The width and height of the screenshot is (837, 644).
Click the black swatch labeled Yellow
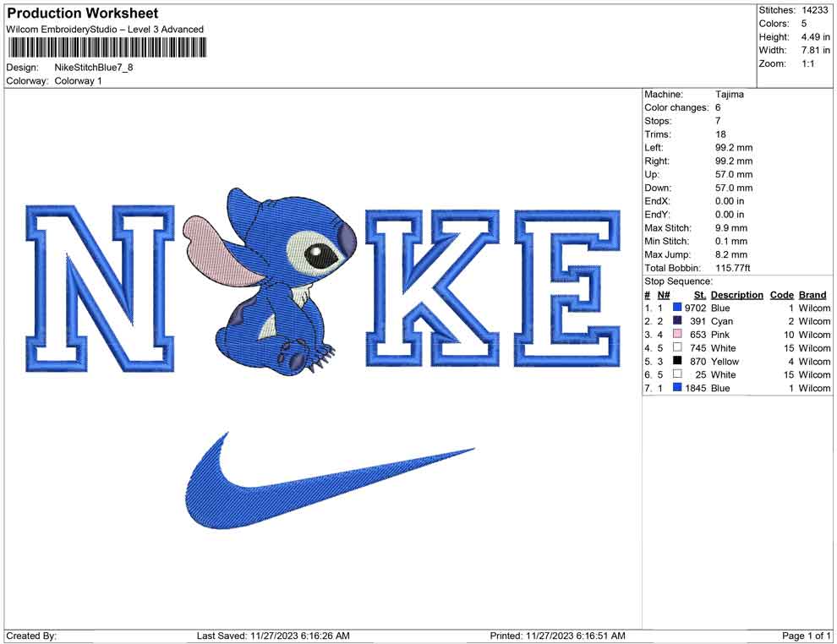(x=677, y=361)
